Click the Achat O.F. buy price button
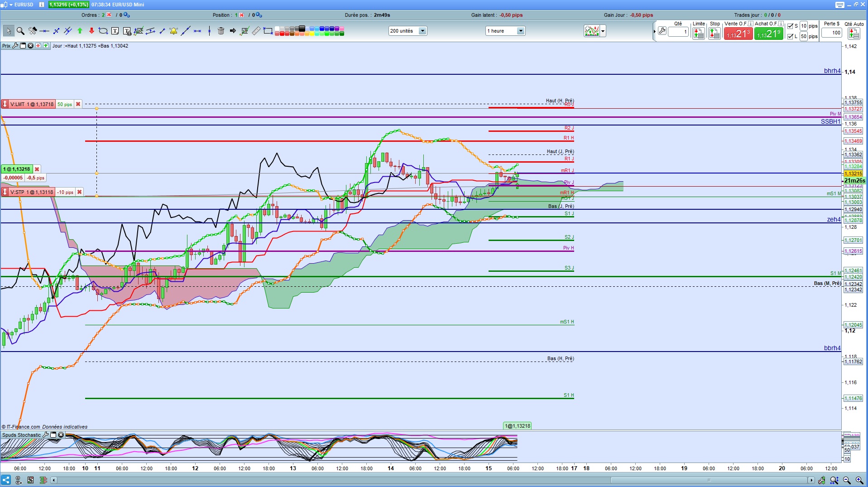868x487 pixels. click(x=769, y=34)
